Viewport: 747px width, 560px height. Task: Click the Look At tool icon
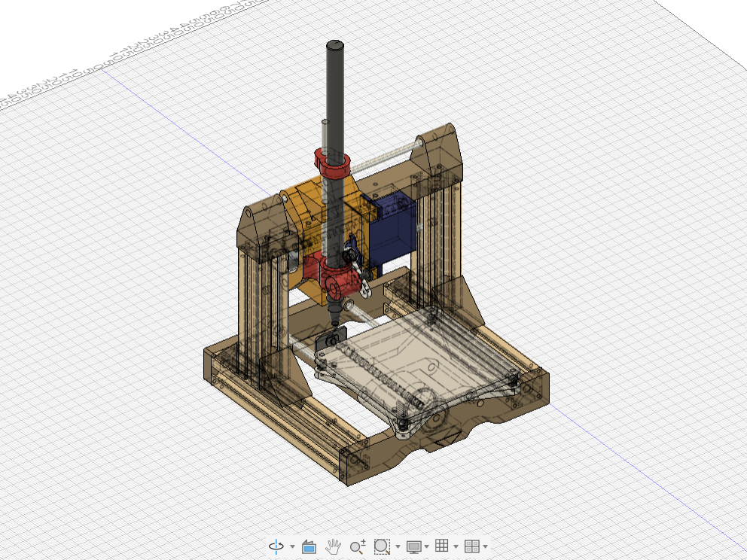click(x=309, y=546)
